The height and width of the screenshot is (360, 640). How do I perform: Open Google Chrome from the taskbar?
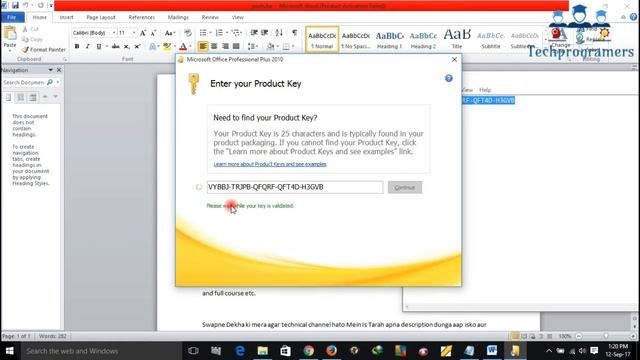pos(309,351)
